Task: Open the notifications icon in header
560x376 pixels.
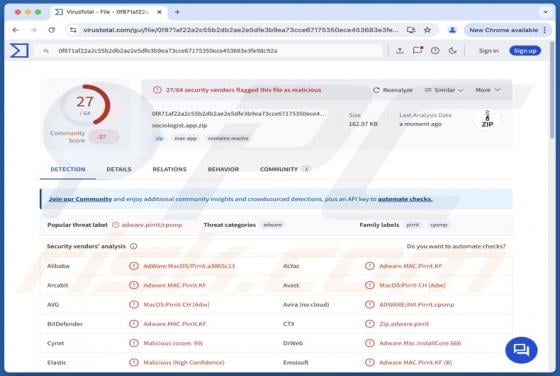Action: 418,50
